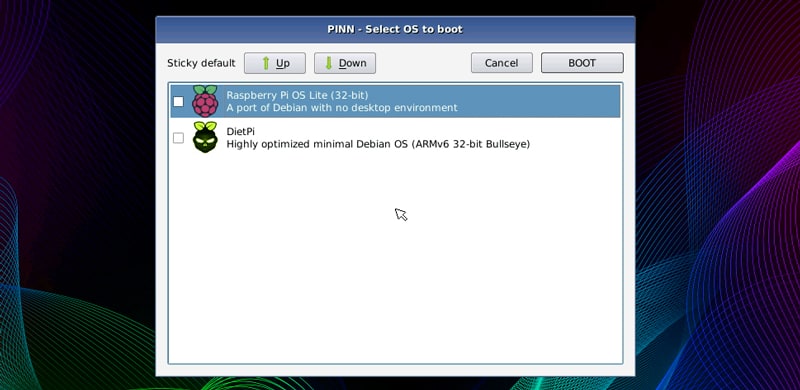800x390 pixels.
Task: Cancel the OS boot selection
Action: [502, 63]
